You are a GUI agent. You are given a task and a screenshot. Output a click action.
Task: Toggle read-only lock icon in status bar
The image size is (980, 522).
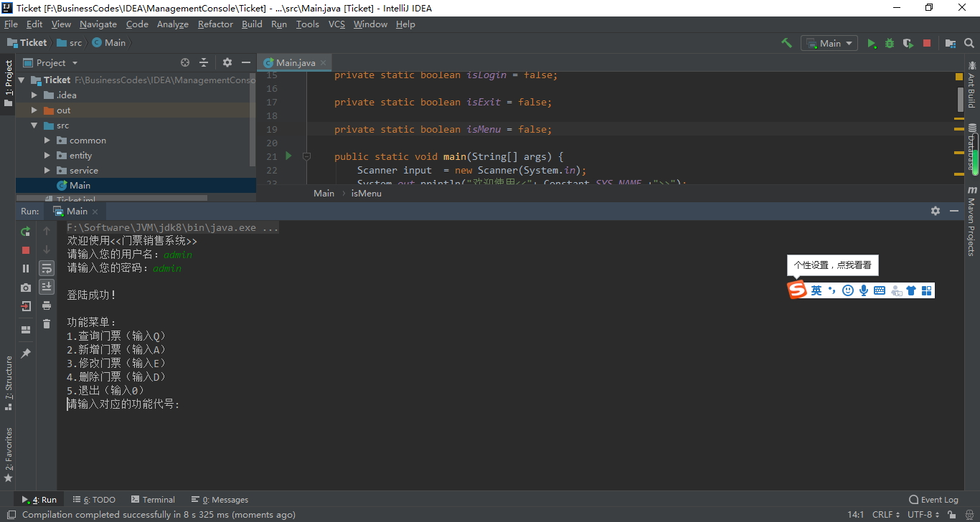953,514
